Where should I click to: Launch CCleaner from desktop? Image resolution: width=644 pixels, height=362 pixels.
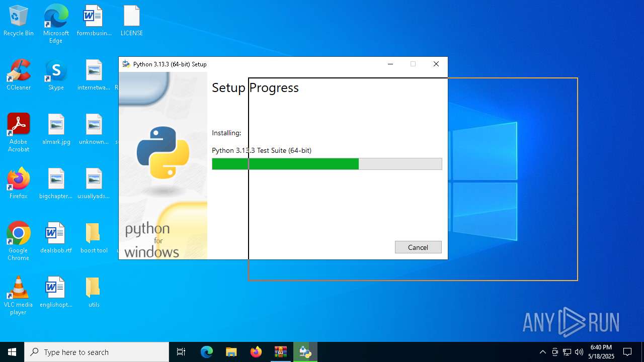[19, 75]
